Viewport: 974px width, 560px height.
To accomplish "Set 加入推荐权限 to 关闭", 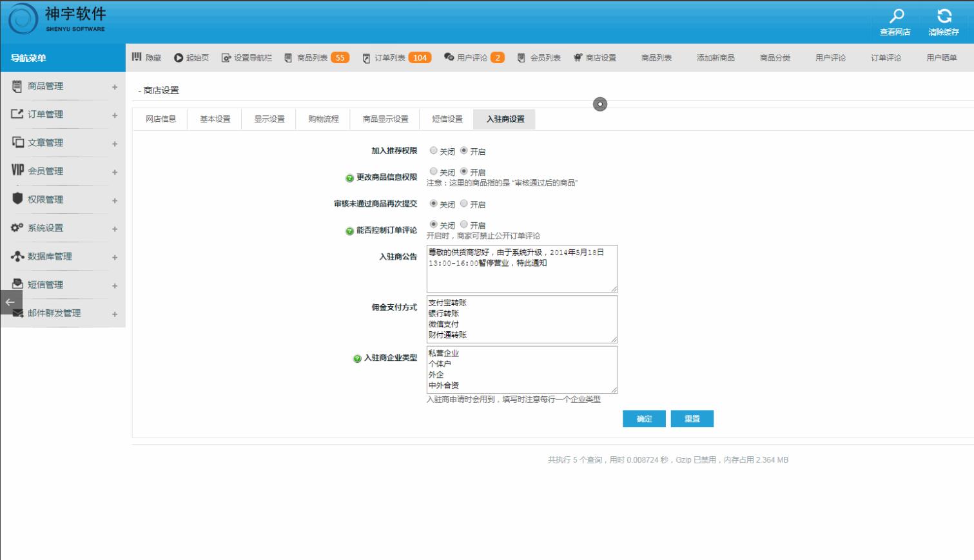I will click(434, 151).
